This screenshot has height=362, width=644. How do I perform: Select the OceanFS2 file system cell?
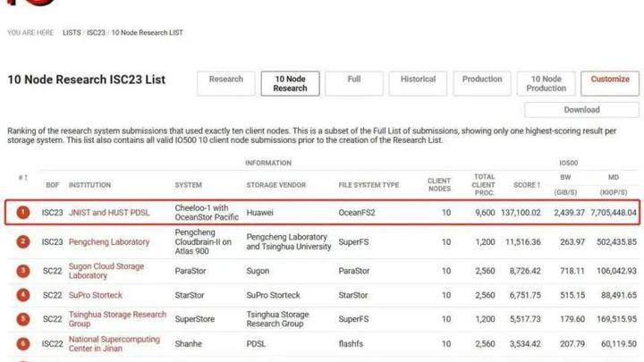click(x=357, y=213)
